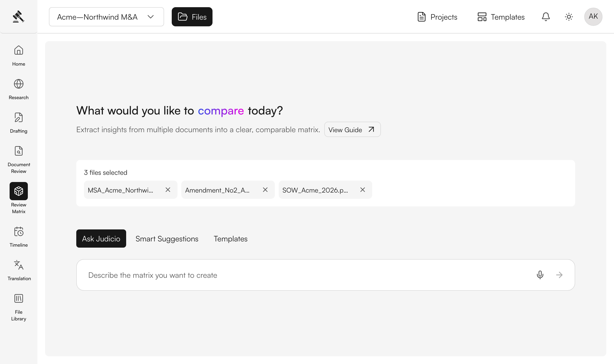Toggle the light/dark theme sun icon
This screenshot has height=364, width=614.
point(569,17)
